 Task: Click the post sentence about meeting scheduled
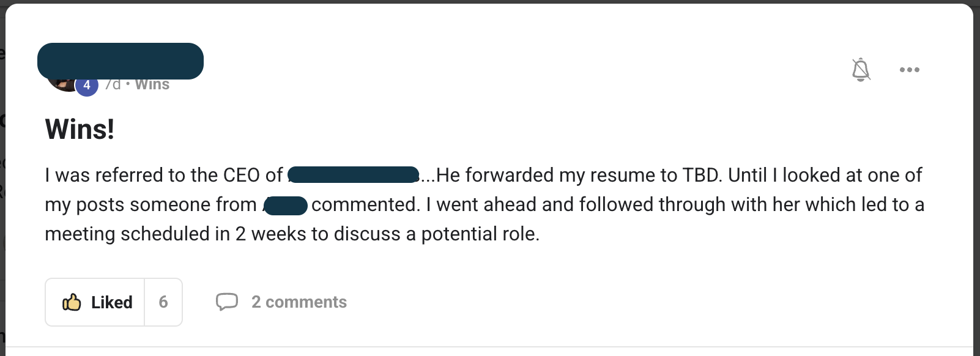click(x=292, y=234)
